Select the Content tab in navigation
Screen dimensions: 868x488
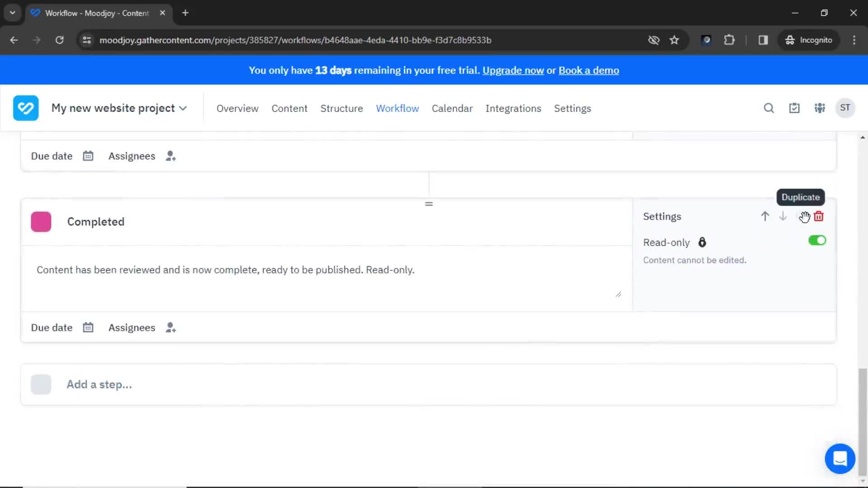[289, 108]
